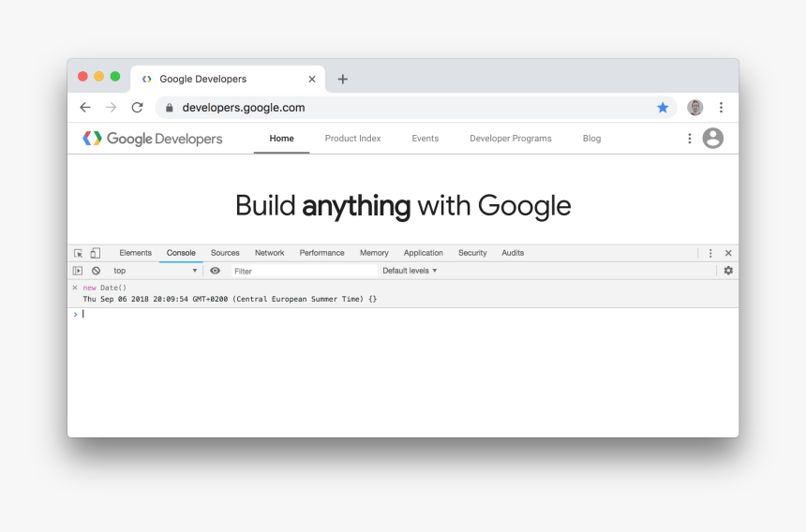Toggle the live expression eye icon
806x532 pixels.
click(x=215, y=271)
